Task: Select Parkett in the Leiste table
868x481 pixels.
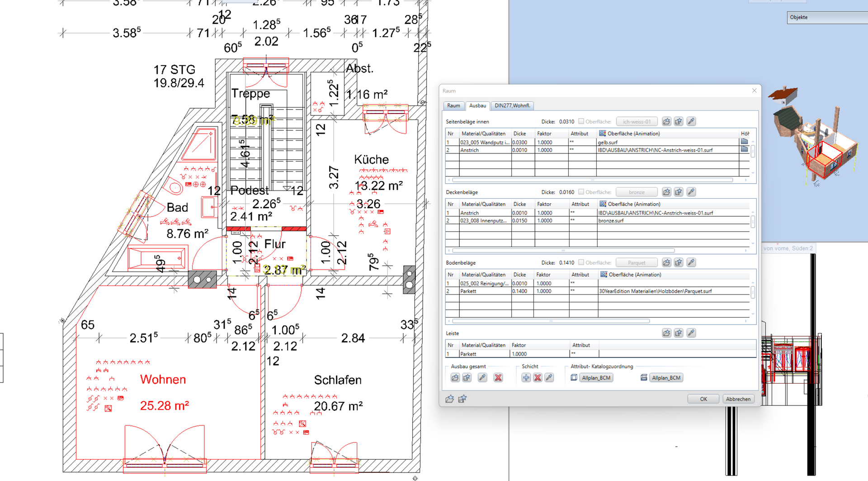Action: coord(484,354)
